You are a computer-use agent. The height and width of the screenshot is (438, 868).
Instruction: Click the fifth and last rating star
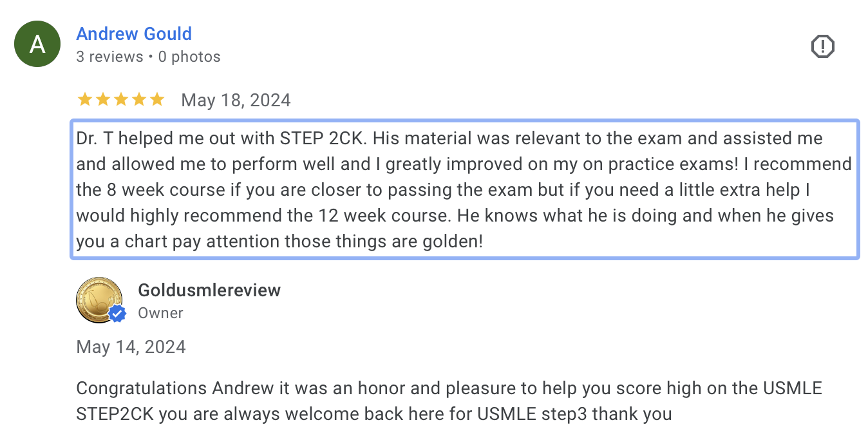(156, 100)
